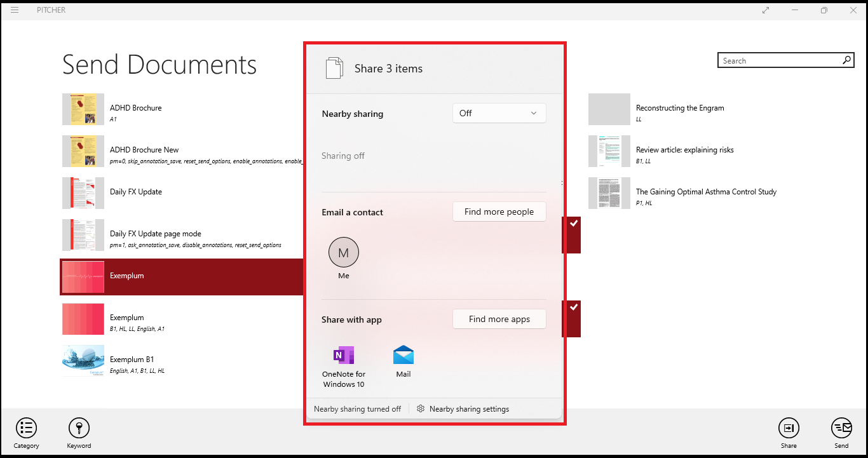This screenshot has width=868, height=458.
Task: Select the Exemplum B1 document
Action: click(132, 360)
